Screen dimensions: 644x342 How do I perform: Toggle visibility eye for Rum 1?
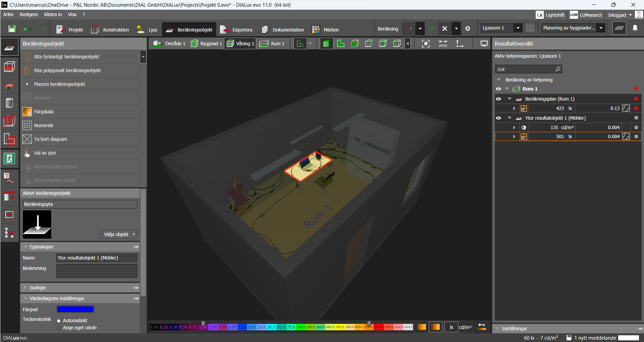pyautogui.click(x=499, y=89)
